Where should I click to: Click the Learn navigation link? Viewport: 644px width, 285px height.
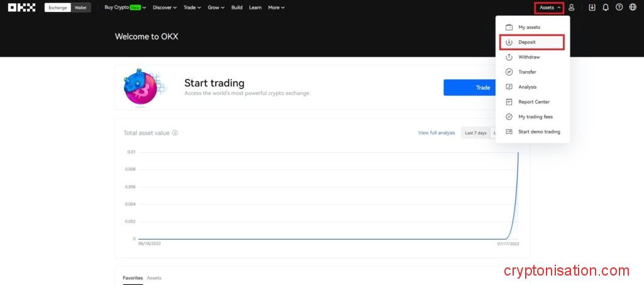255,8
